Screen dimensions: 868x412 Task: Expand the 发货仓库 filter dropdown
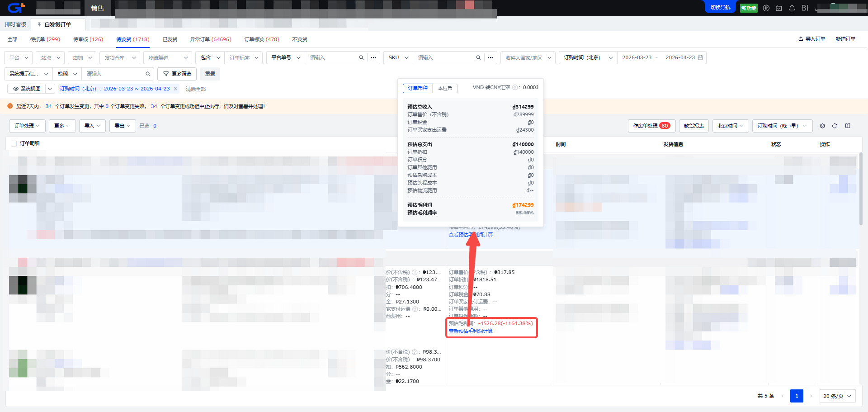[x=120, y=58]
